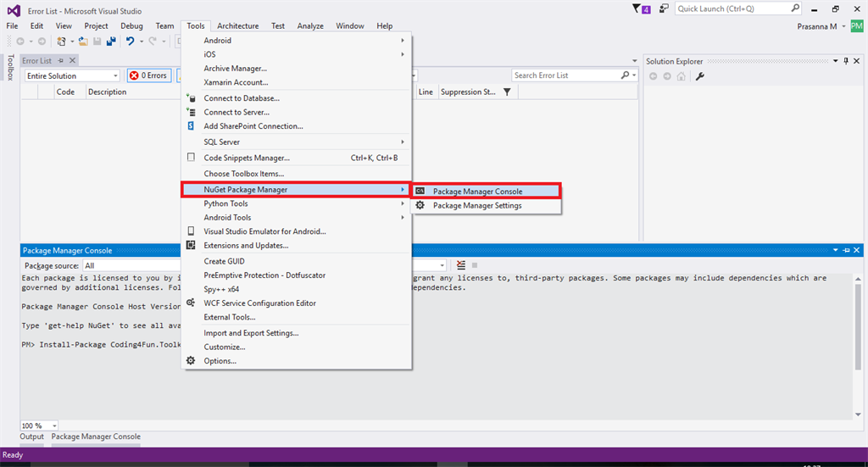The height and width of the screenshot is (467, 868).
Task: Close the Error List tab
Action: 73,60
